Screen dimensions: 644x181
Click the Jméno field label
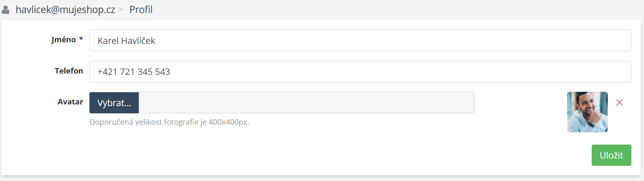pos(64,39)
